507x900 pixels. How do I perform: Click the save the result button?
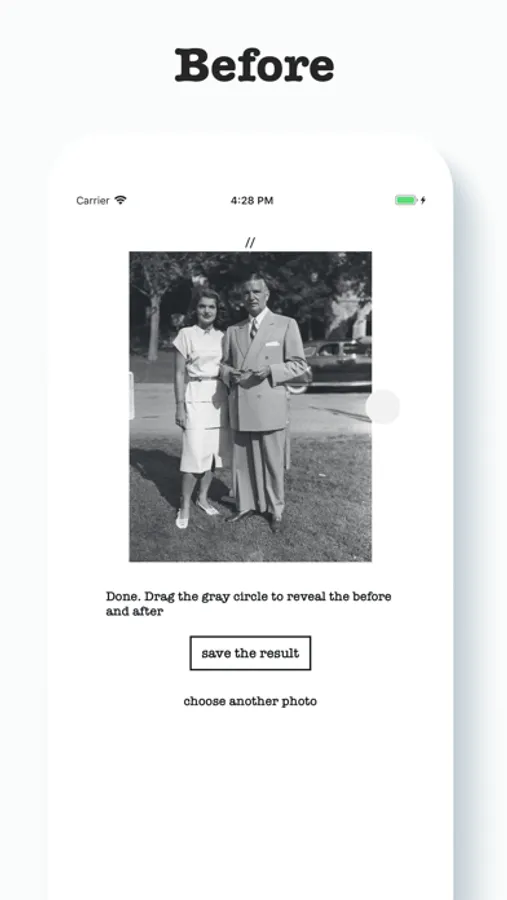250,653
